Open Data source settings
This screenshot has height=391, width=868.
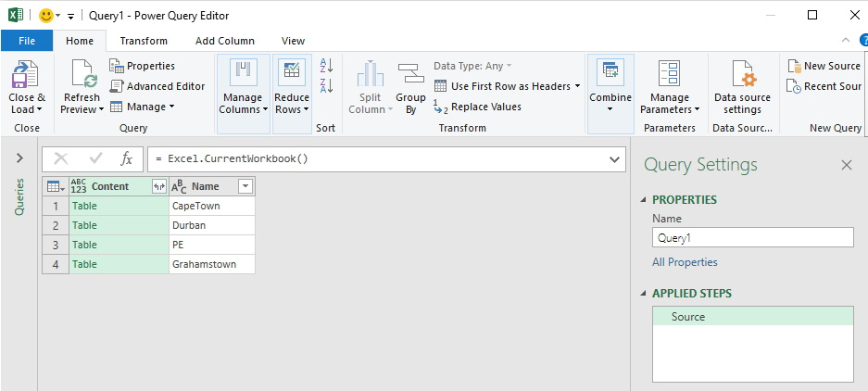tap(742, 88)
